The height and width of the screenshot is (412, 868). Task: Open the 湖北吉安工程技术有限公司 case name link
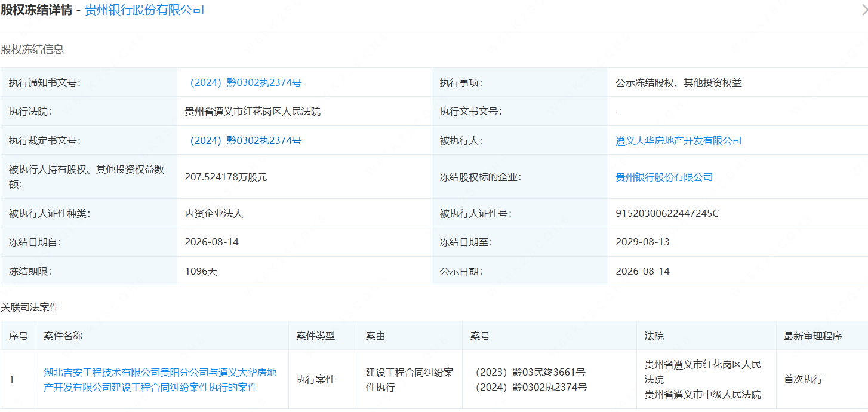[161, 380]
